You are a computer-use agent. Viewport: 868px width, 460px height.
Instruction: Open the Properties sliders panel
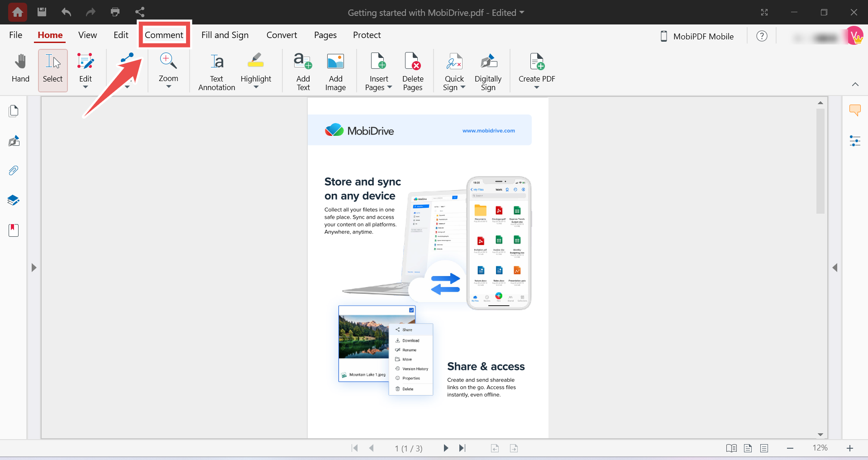855,141
